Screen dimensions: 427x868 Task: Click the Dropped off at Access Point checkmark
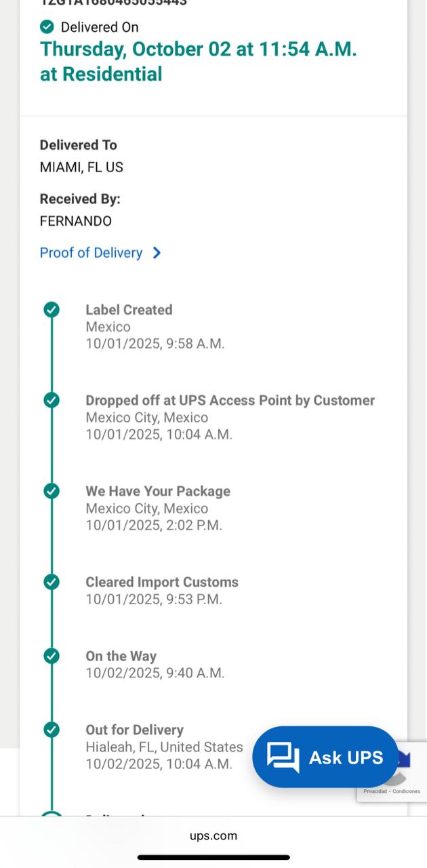[52, 400]
